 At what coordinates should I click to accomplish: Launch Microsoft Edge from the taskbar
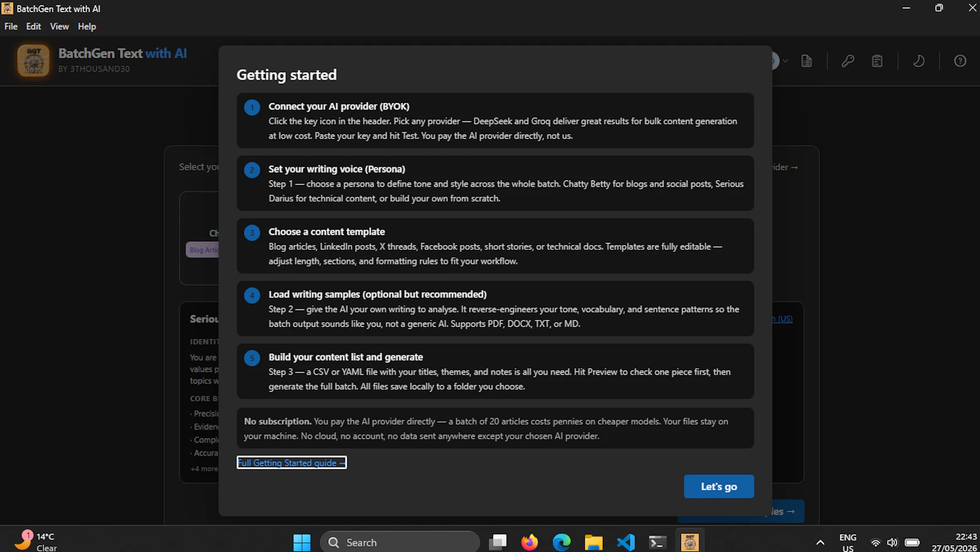tap(562, 542)
